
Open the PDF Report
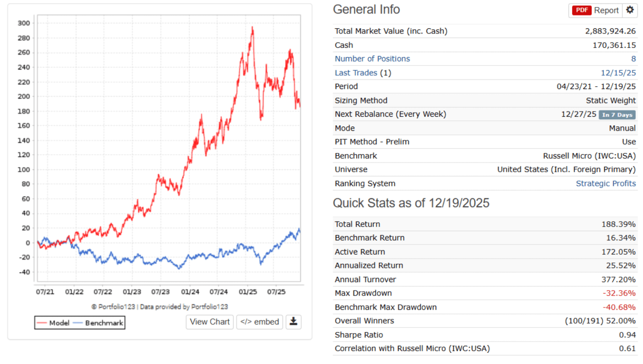tap(606, 10)
